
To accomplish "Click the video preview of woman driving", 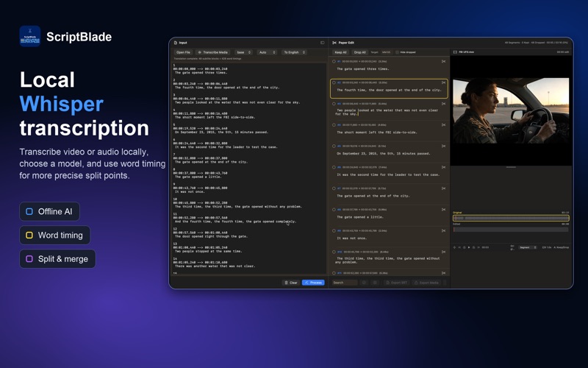I will [x=511, y=111].
